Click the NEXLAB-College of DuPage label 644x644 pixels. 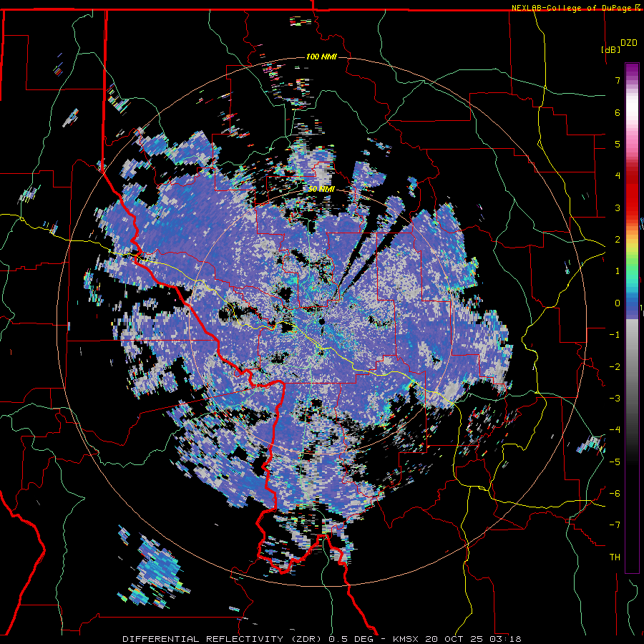pyautogui.click(x=571, y=8)
